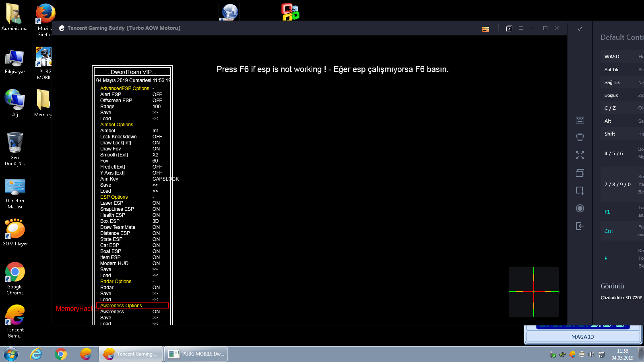Select the Memory folder on the desktop
Screen dimensions: 644x362
pos(43,103)
